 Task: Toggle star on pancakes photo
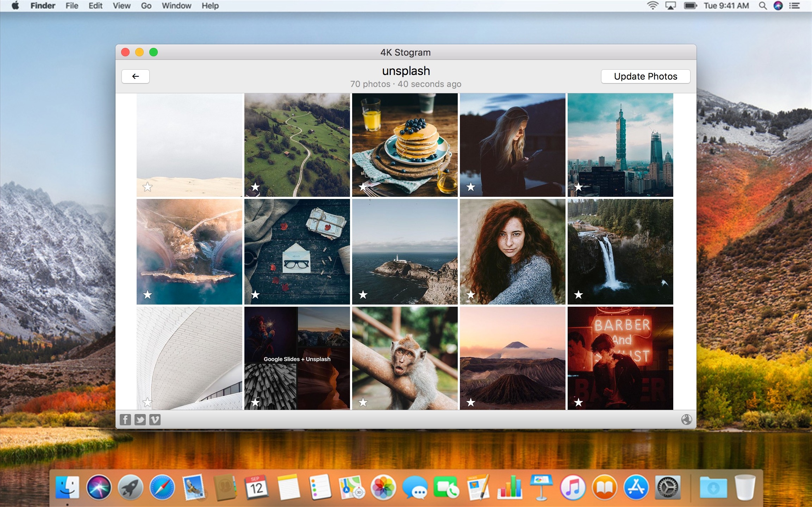tap(363, 187)
